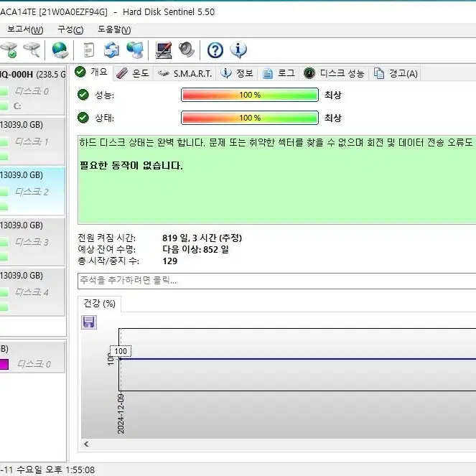Click the 필요한 동작이 없습니다. text
The width and height of the screenshot is (476, 476).
(131, 166)
